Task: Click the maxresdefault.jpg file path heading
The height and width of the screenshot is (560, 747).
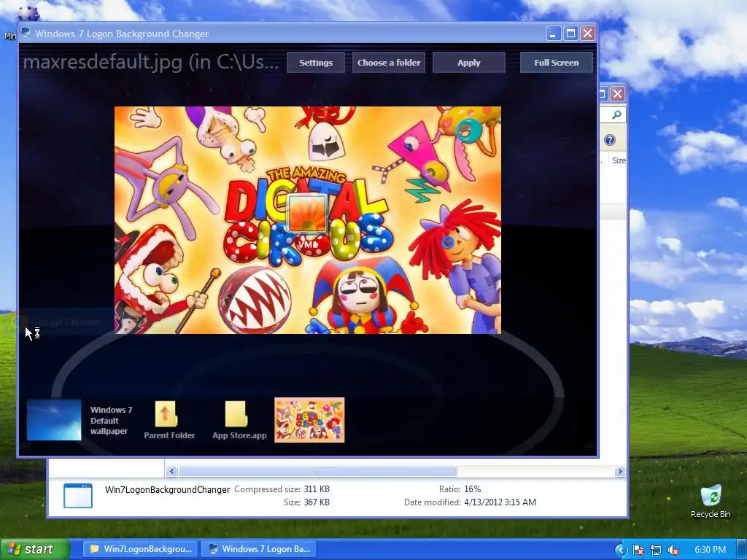Action: [x=150, y=63]
